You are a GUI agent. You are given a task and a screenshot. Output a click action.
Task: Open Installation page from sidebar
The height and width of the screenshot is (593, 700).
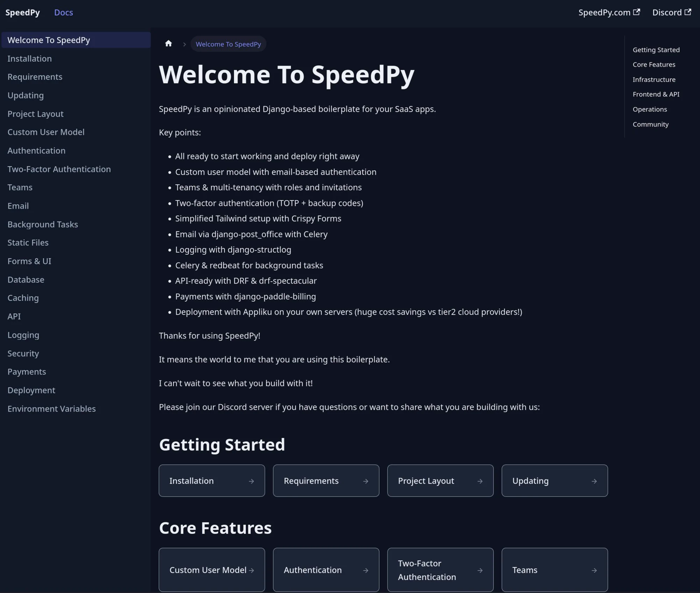point(76,58)
